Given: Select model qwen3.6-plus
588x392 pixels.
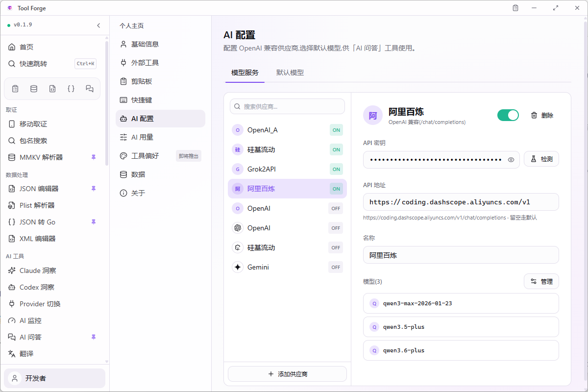Looking at the screenshot, I should [x=461, y=350].
